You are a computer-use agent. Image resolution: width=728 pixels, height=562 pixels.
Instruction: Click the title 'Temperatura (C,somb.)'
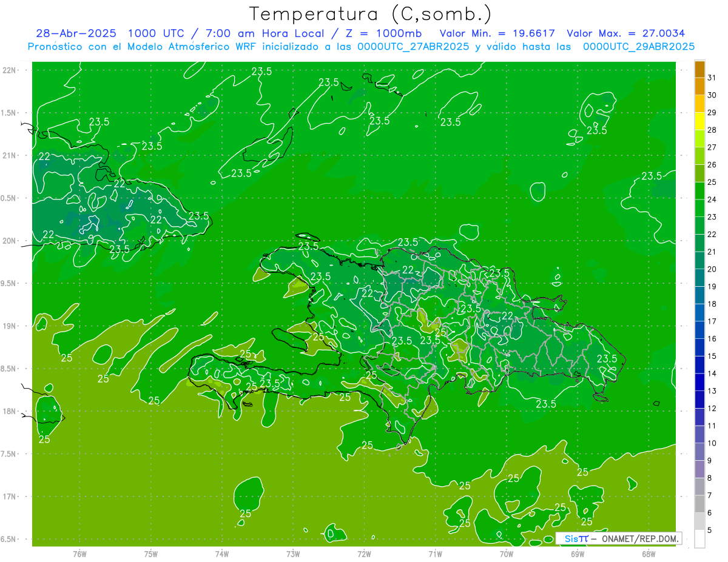coord(371,14)
